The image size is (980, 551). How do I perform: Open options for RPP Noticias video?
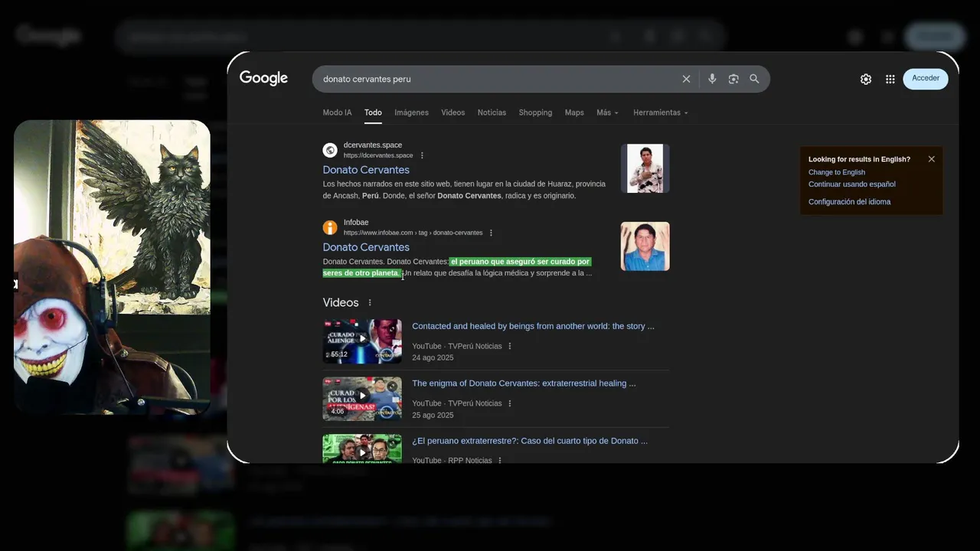pos(500,461)
